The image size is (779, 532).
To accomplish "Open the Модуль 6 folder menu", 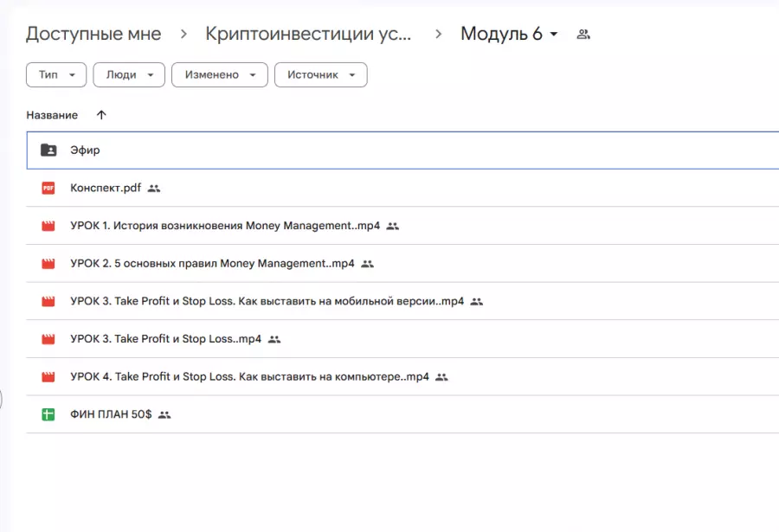I will pos(510,34).
